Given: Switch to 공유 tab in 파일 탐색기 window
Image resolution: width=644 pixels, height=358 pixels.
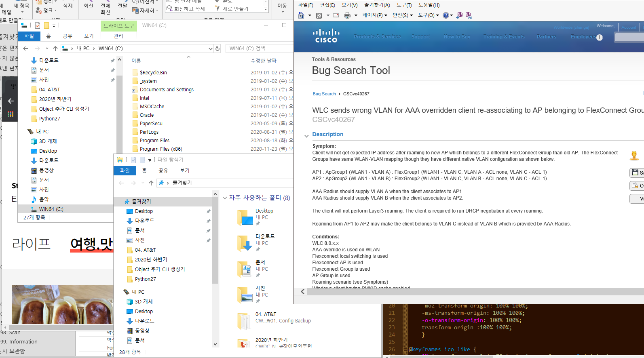Looking at the screenshot, I should click(163, 171).
